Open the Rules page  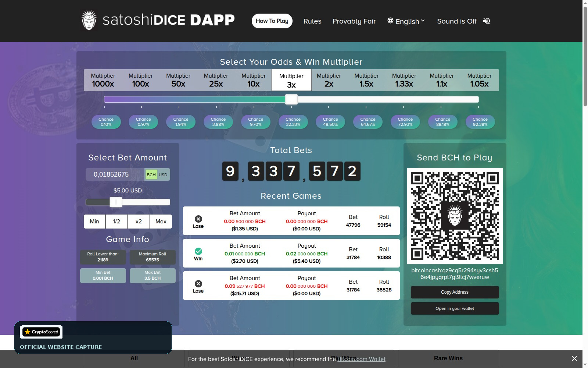tap(312, 21)
